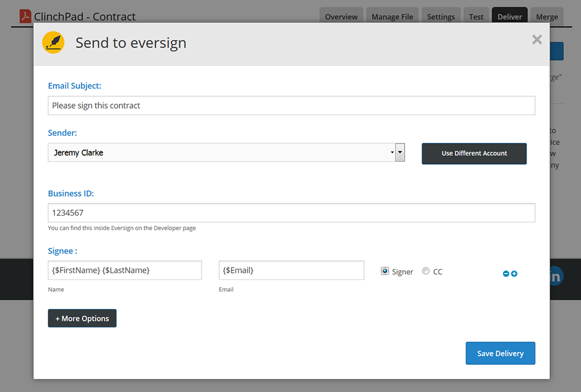This screenshot has height=392, width=581.
Task: Choose the CC radio option
Action: pos(426,271)
